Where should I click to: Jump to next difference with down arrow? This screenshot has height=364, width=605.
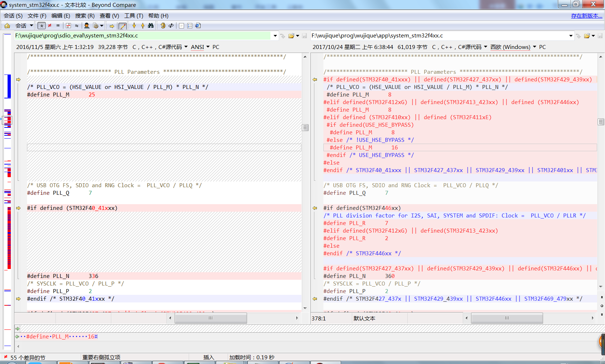[134, 26]
